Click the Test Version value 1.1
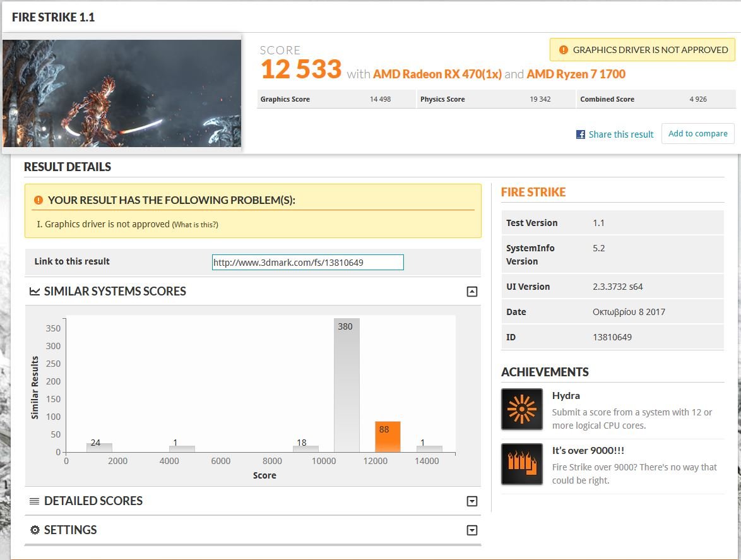741x560 pixels. (598, 223)
